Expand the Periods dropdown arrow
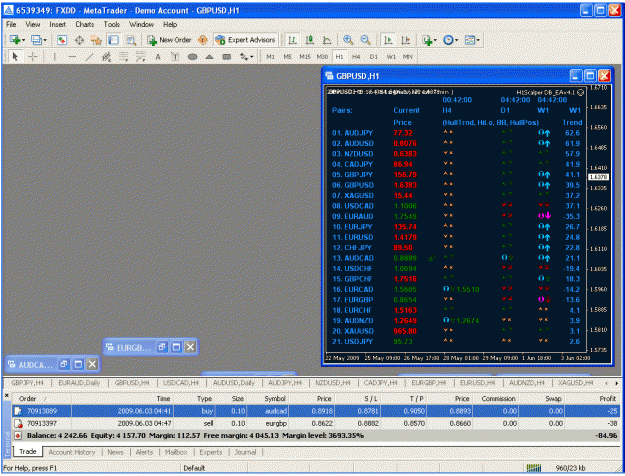This screenshot has width=625, height=476. (457, 40)
